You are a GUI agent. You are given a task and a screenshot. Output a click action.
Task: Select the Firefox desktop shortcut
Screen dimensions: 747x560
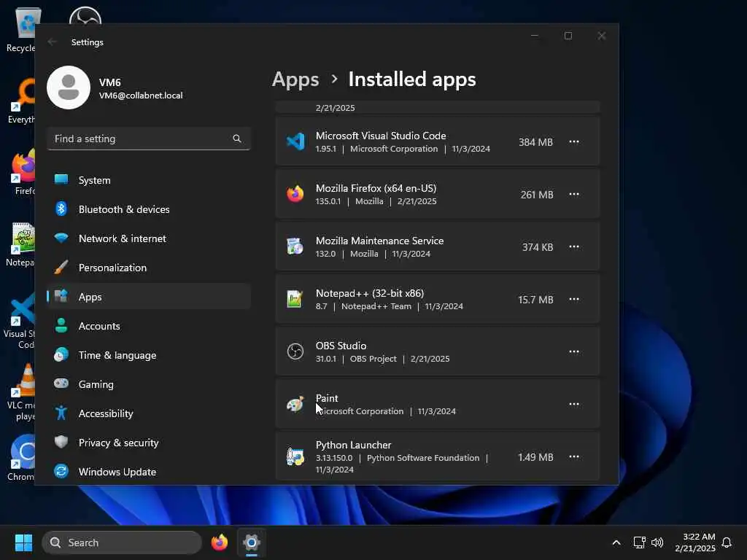coord(22,172)
